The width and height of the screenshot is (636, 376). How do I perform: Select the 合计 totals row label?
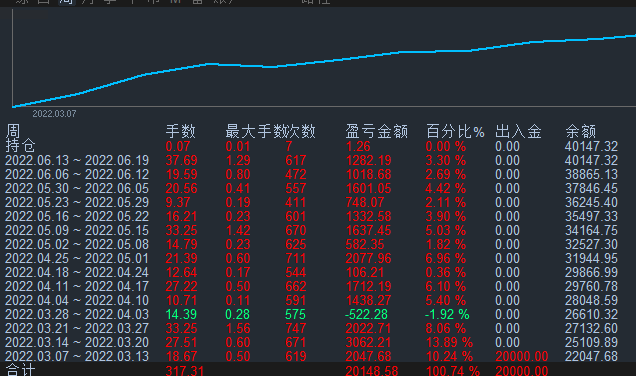coord(20,370)
